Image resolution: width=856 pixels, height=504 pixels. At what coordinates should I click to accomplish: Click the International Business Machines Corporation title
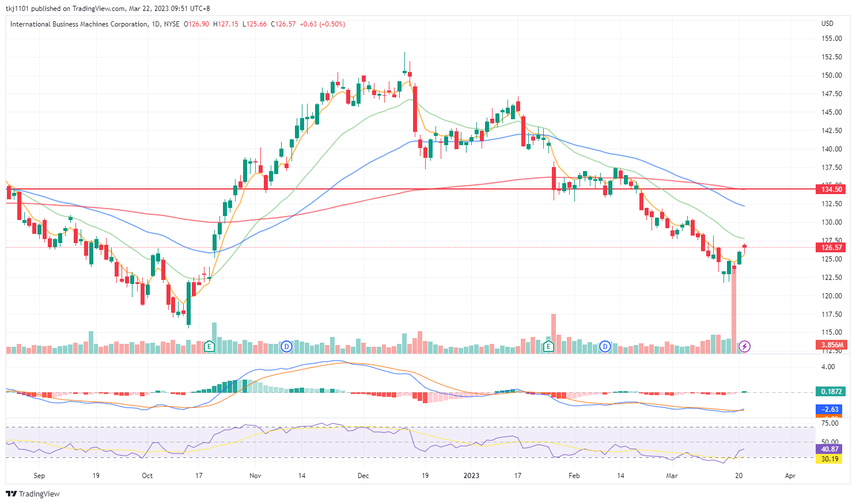coord(79,24)
